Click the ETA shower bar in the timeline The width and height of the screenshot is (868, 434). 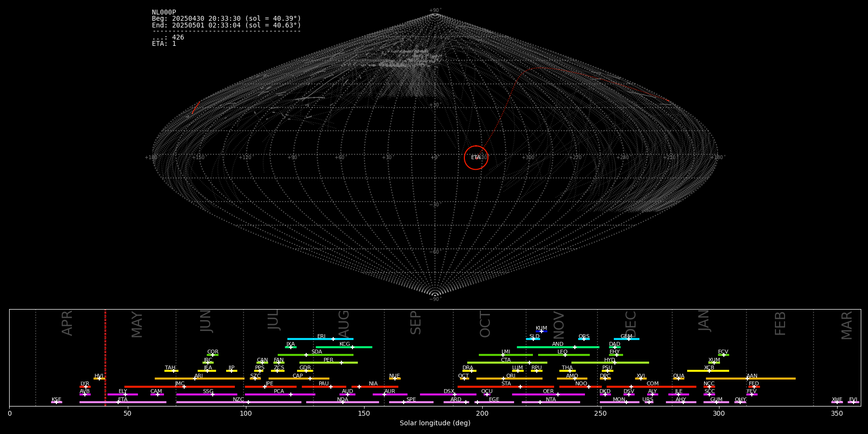pos(123,402)
